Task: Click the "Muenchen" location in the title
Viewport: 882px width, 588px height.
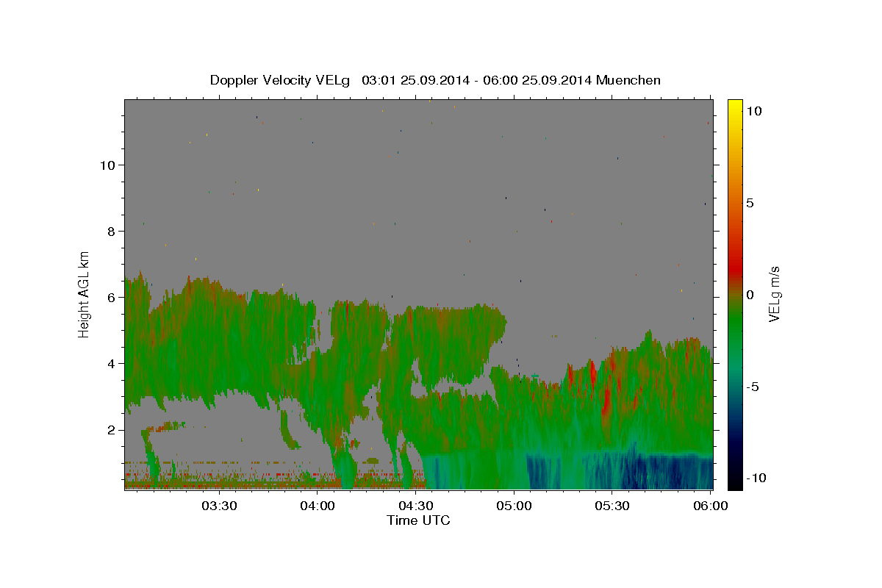Action: coord(628,80)
